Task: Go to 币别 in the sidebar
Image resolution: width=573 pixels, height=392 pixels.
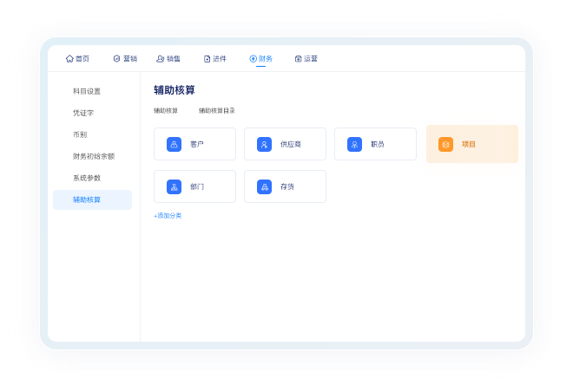Action: pos(80,134)
